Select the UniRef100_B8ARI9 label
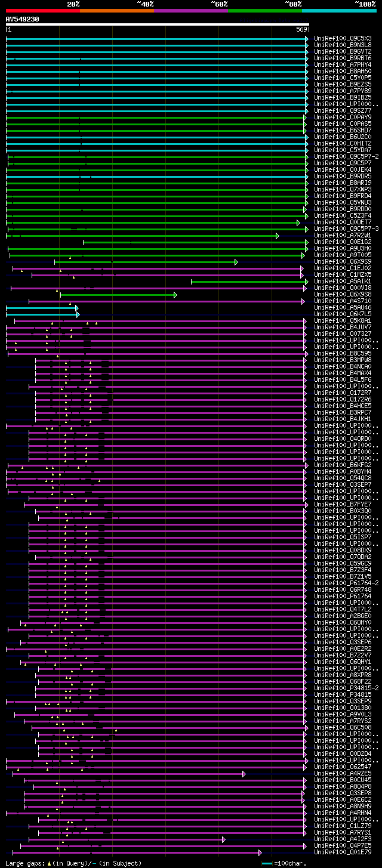 click(343, 183)
